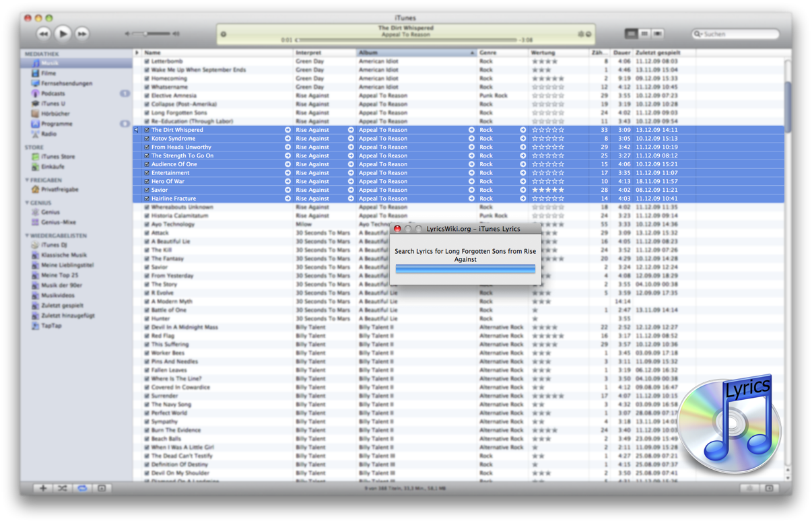Skip back to the previous track
This screenshot has width=812, height=523.
coord(44,34)
